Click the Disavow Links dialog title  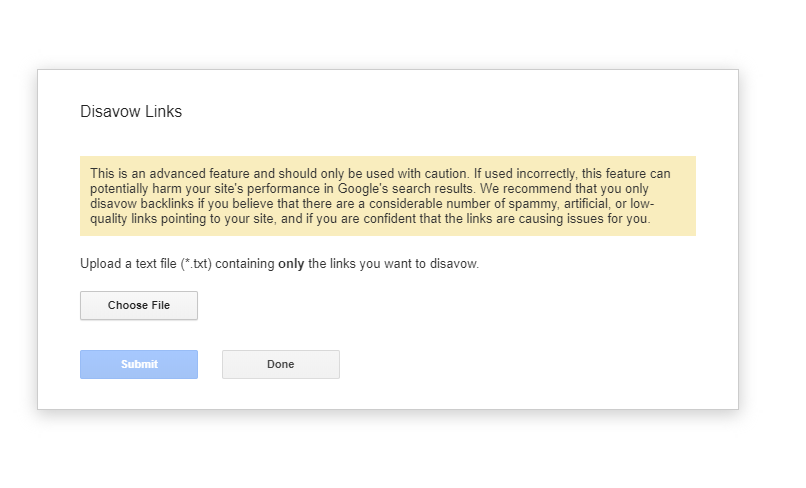coord(131,112)
